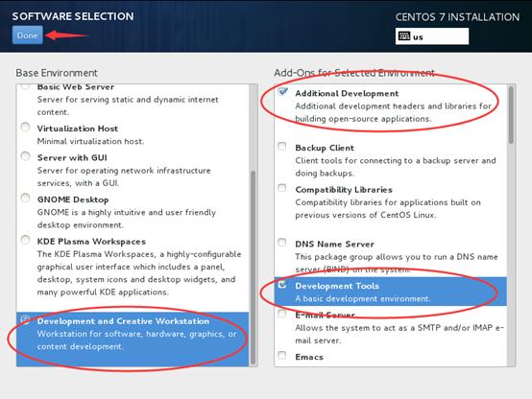
Task: Click 'GNOME is a highly intuitive' description
Action: coord(127,219)
